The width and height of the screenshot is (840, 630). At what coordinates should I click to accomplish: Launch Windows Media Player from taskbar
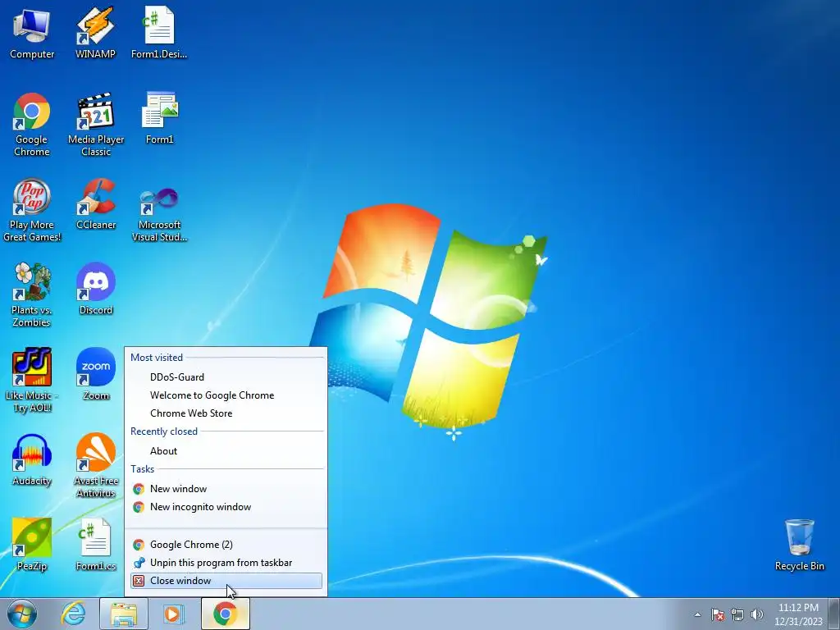173,614
